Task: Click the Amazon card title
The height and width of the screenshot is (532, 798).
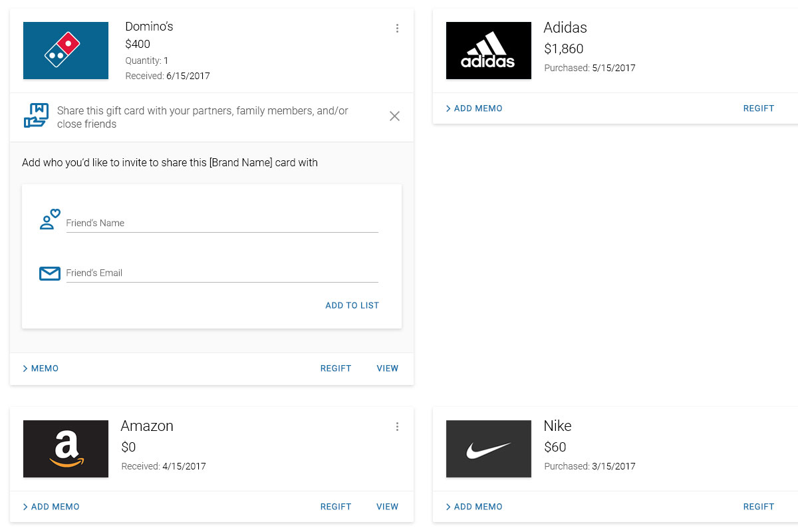Action: 147,426
